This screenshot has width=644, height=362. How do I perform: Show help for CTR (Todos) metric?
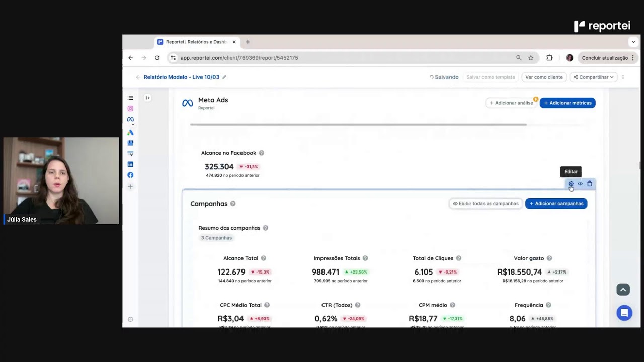pos(358,305)
